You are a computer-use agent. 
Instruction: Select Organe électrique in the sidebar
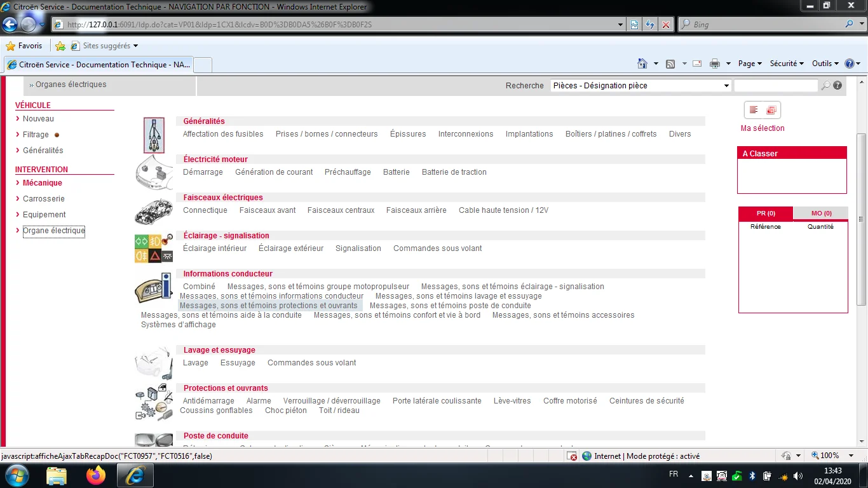[x=54, y=231]
